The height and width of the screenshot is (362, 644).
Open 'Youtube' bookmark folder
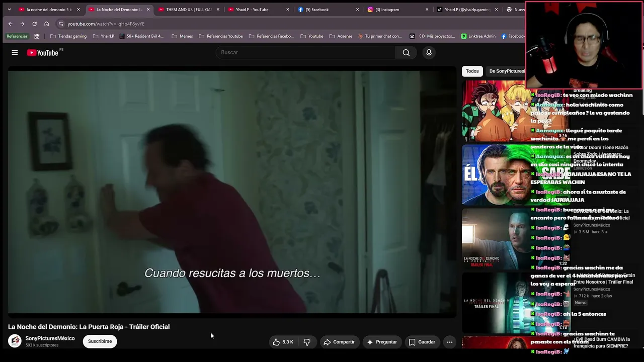pos(312,36)
